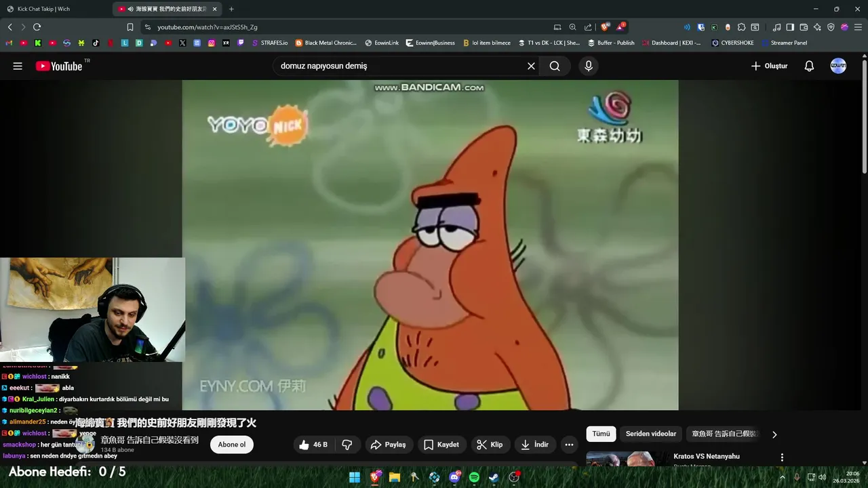Show hidden system tray icons chevron
The height and width of the screenshot is (488, 868).
[782, 477]
